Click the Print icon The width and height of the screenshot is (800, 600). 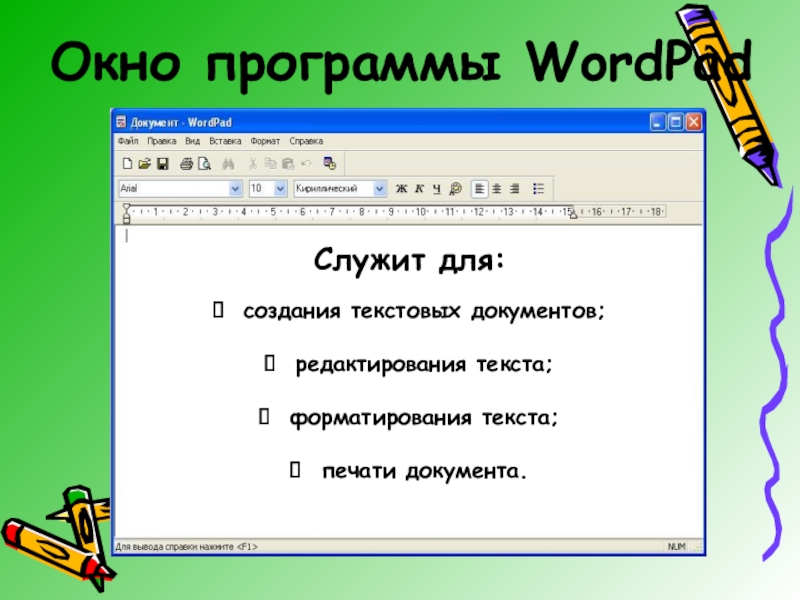[x=186, y=164]
